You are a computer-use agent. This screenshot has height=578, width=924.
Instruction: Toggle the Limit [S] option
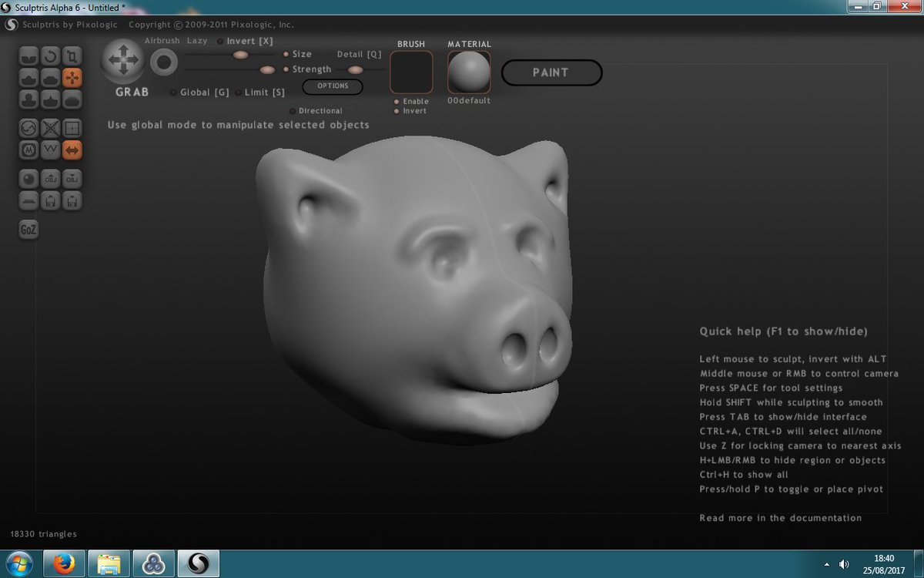pyautogui.click(x=260, y=92)
